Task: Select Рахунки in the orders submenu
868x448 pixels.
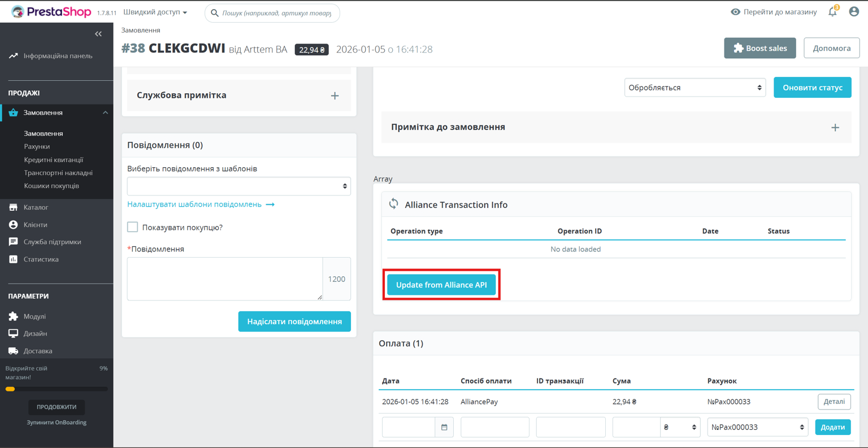Action: (x=37, y=146)
